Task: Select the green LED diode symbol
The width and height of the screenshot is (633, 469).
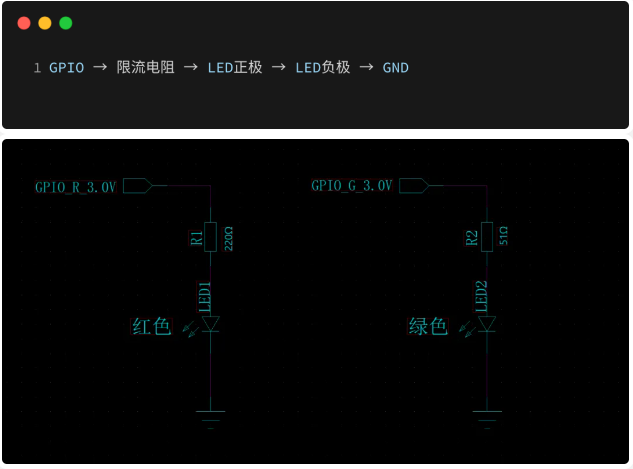Action: tap(486, 324)
